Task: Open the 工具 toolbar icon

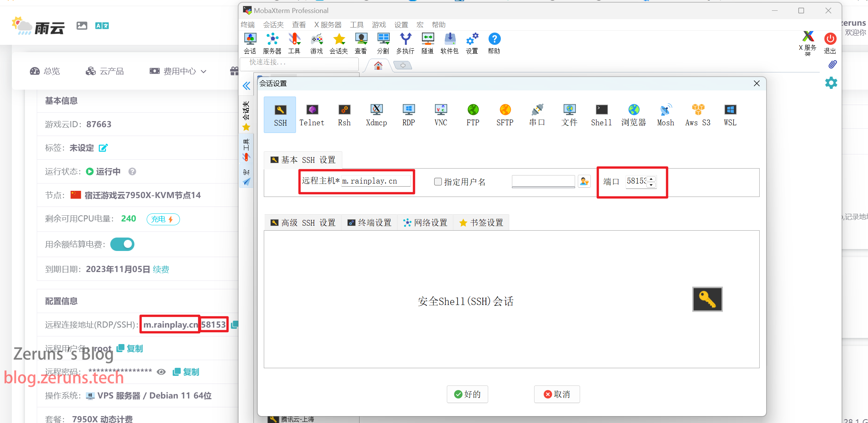Action: [294, 44]
